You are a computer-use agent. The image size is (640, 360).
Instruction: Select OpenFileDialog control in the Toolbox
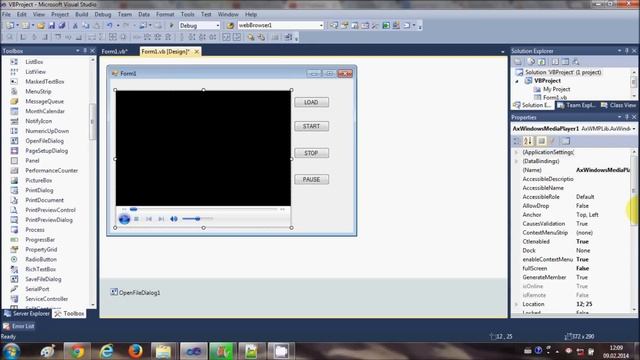pyautogui.click(x=44, y=141)
